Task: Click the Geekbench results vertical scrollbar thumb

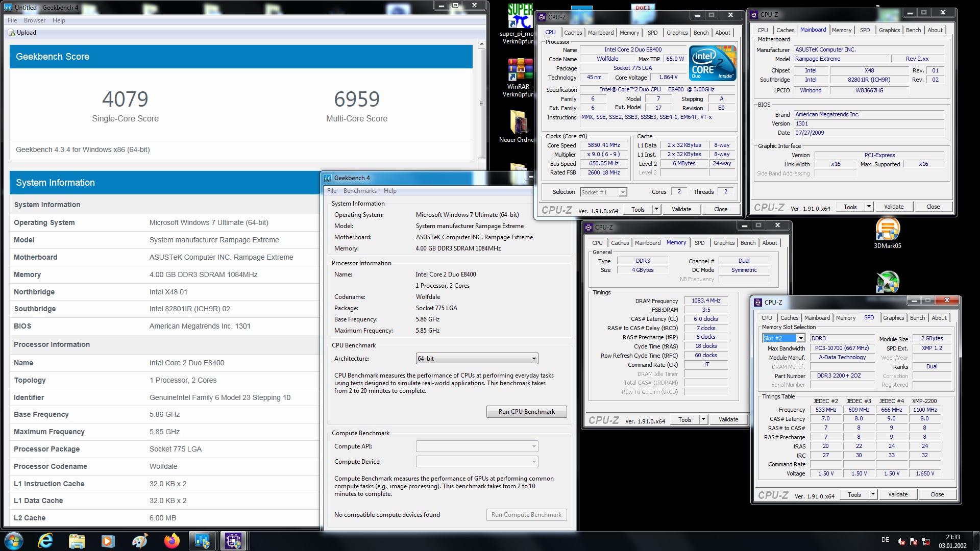Action: tap(481, 104)
